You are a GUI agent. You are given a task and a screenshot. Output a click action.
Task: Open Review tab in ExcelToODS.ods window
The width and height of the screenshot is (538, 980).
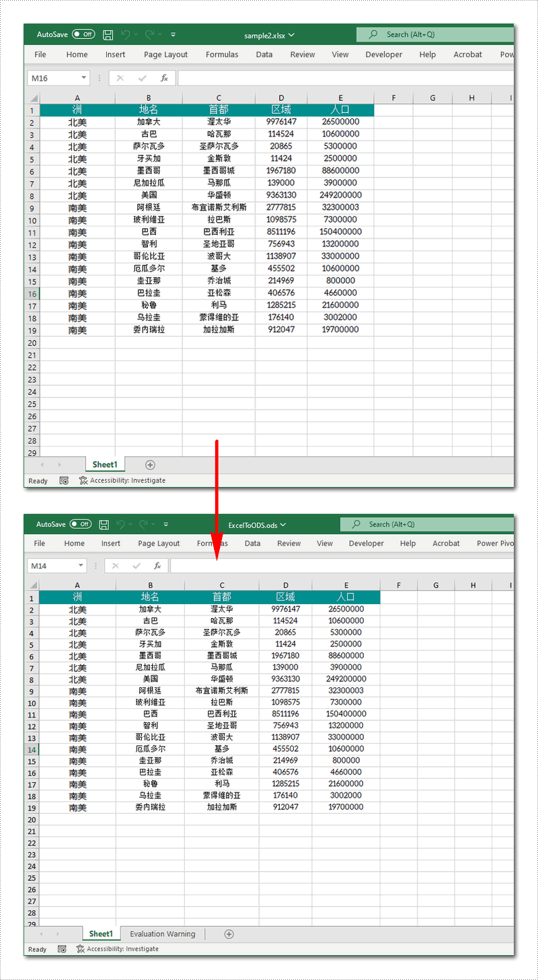coord(289,543)
